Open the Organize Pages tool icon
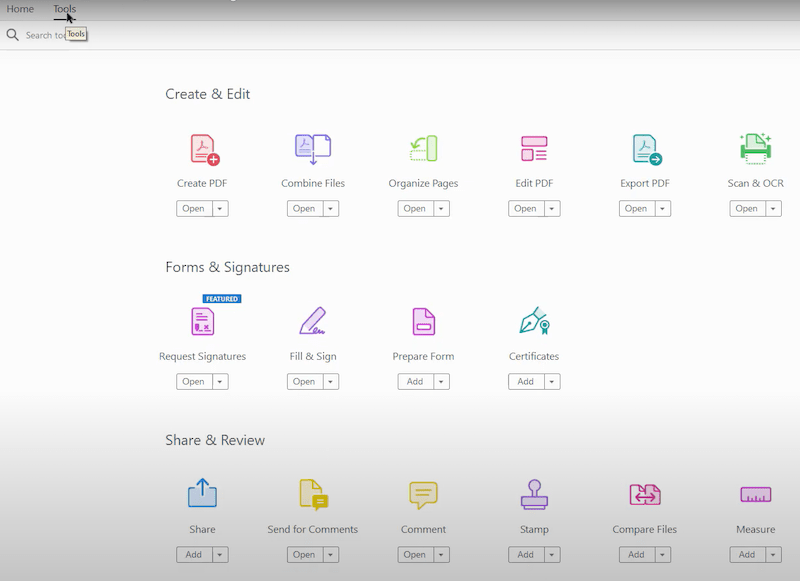 click(x=423, y=150)
